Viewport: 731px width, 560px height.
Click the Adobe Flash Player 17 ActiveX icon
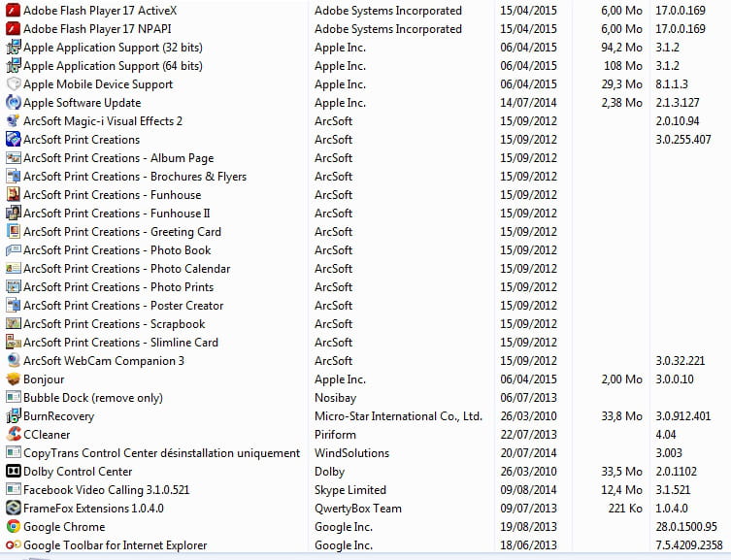(x=13, y=11)
